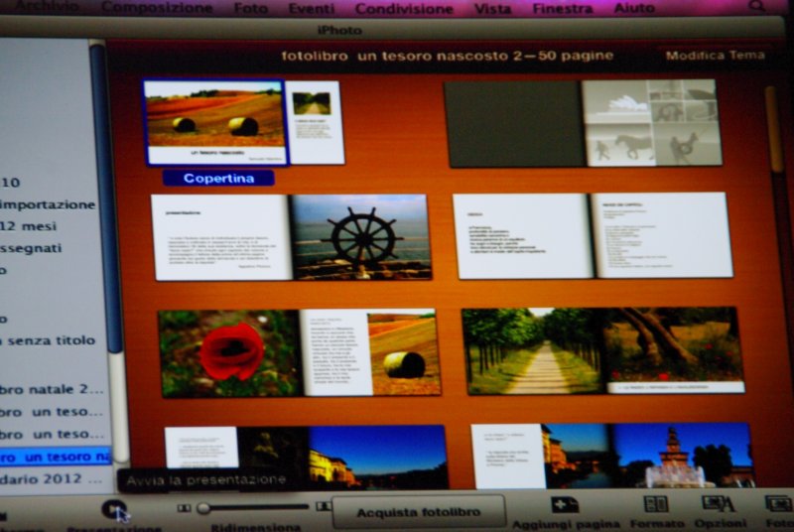Open the Archivio menu
794x532 pixels.
point(47,7)
